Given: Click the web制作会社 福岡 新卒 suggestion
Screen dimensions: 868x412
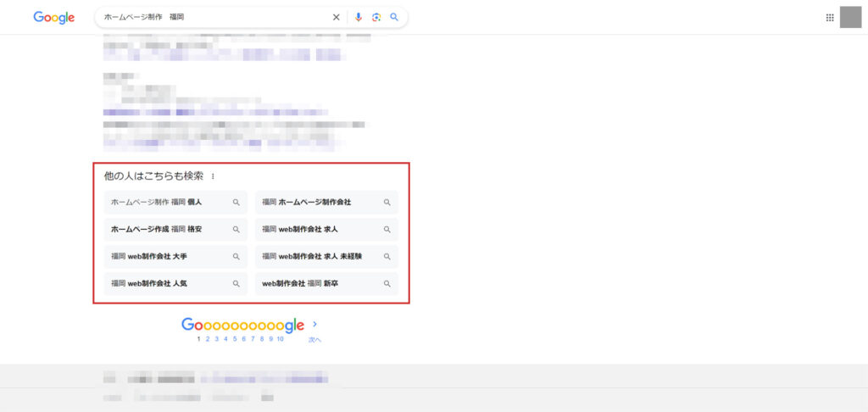Looking at the screenshot, I should click(326, 283).
